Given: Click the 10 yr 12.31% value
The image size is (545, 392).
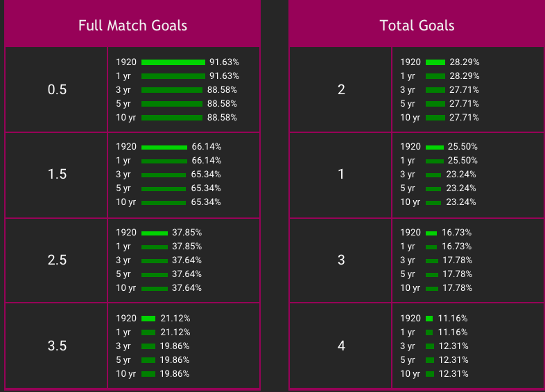Looking at the screenshot, I should (453, 374).
